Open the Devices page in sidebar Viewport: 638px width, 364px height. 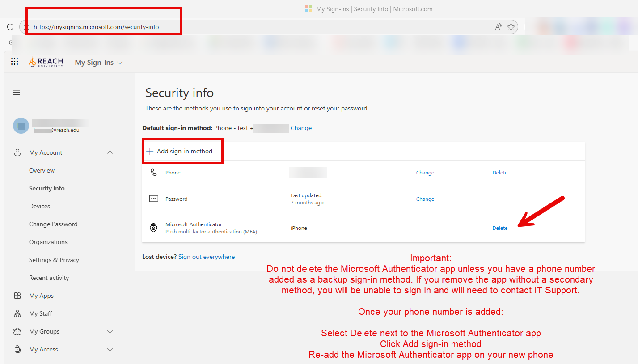tap(39, 206)
